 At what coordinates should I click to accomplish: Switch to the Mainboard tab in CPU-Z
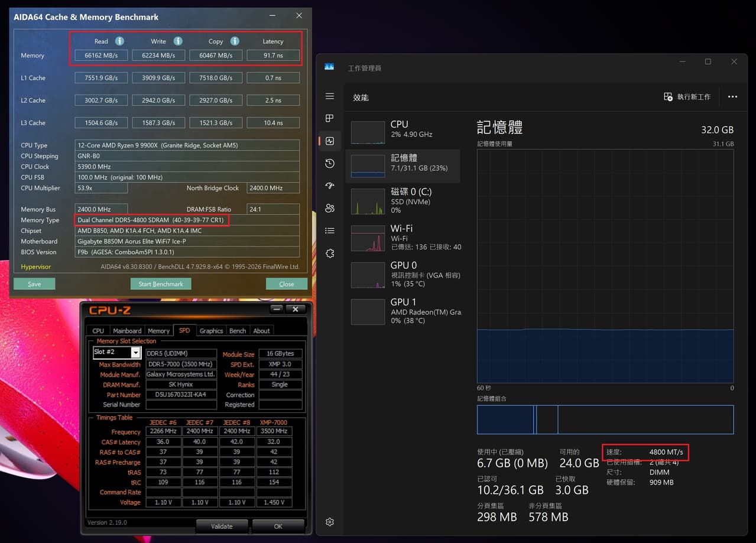click(127, 331)
